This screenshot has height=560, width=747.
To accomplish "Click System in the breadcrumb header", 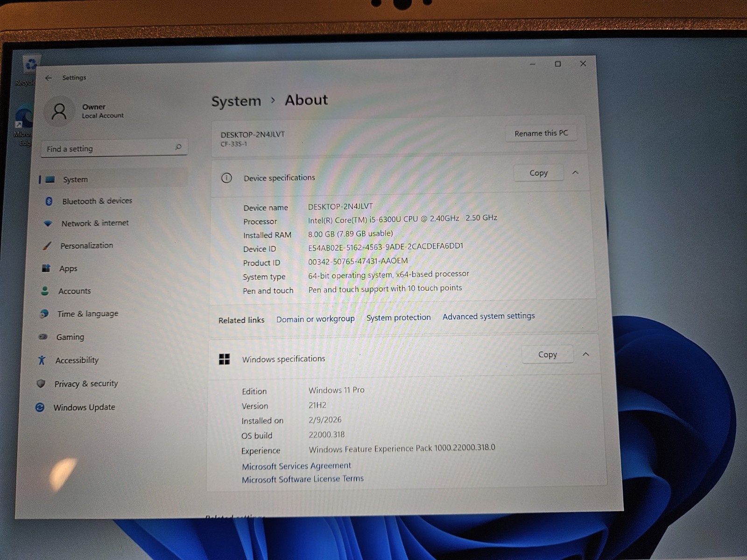I will [x=236, y=101].
